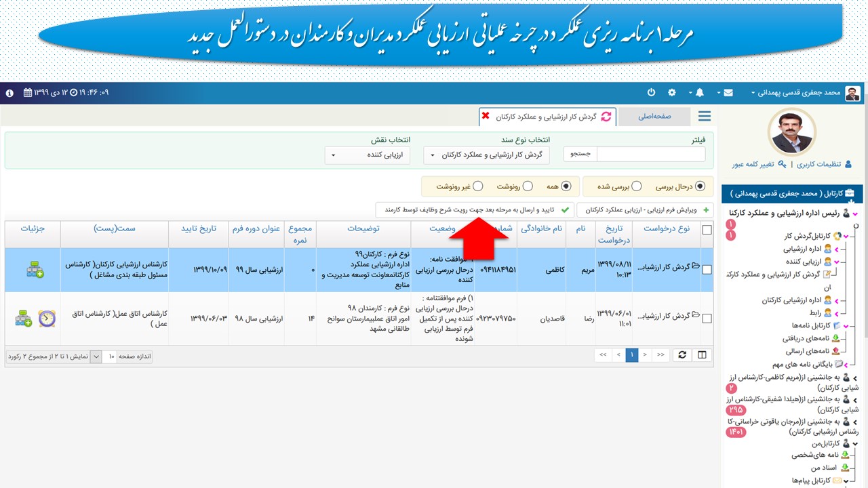Click the 'تایید و ارسال به مرحله بعد' button

click(475, 210)
